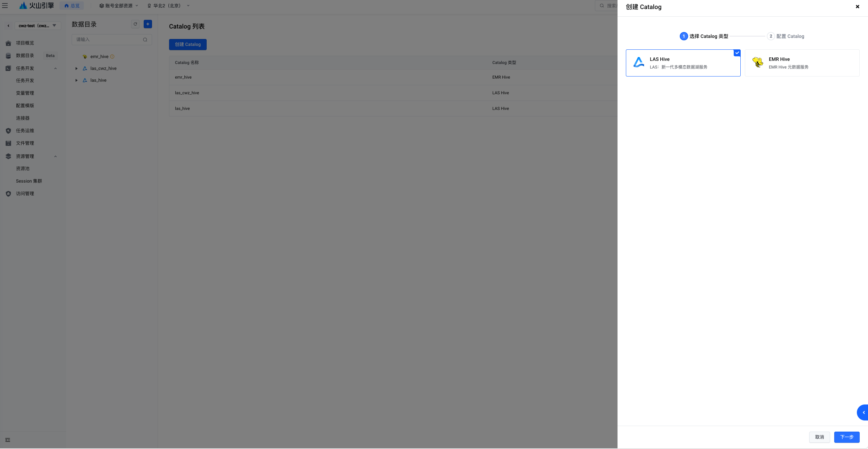Click the blue floating arrow tab on right edge
This screenshot has height=449, width=868.
(863, 412)
